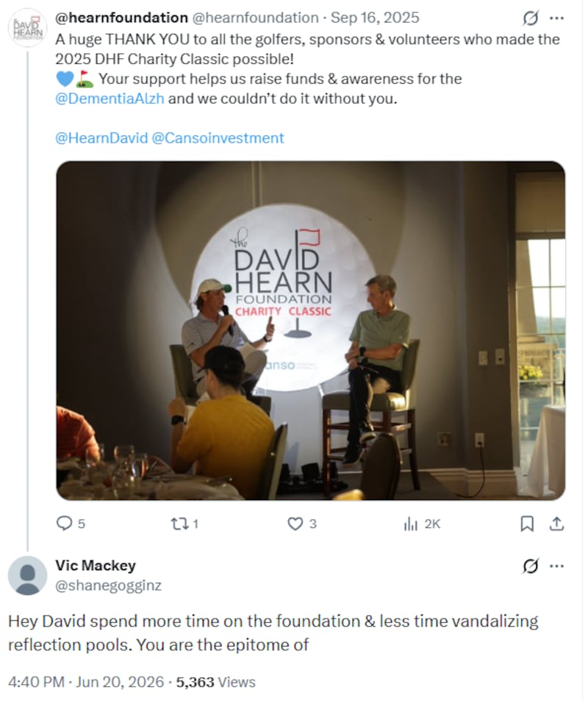Viewport: 588px width, 701px height.
Task: Open the David Hearn Foundation profile avatar
Action: [28, 28]
